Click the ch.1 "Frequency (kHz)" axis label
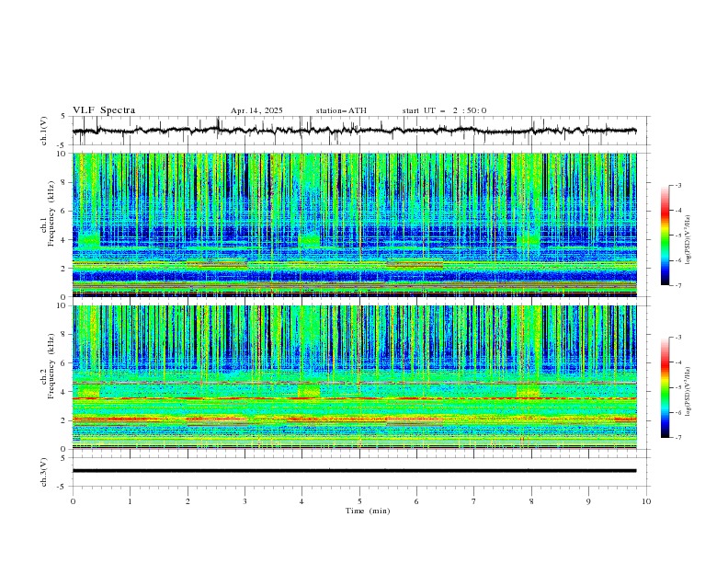 click(x=51, y=212)
